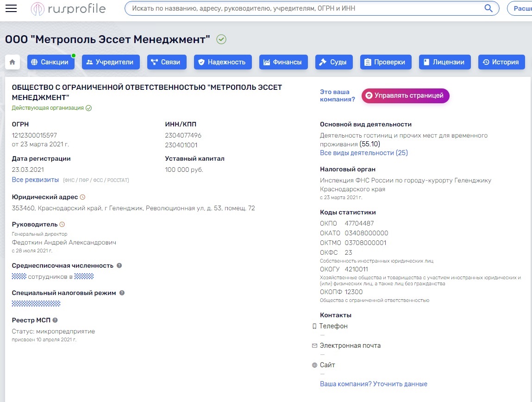Open the partially visible Расш button
Viewport: 532px width, 402px height.
[520, 8]
